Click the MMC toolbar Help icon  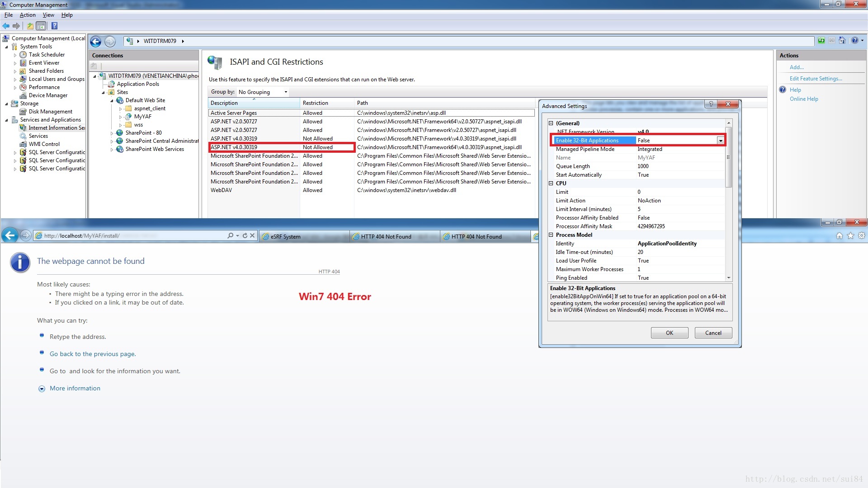(54, 26)
